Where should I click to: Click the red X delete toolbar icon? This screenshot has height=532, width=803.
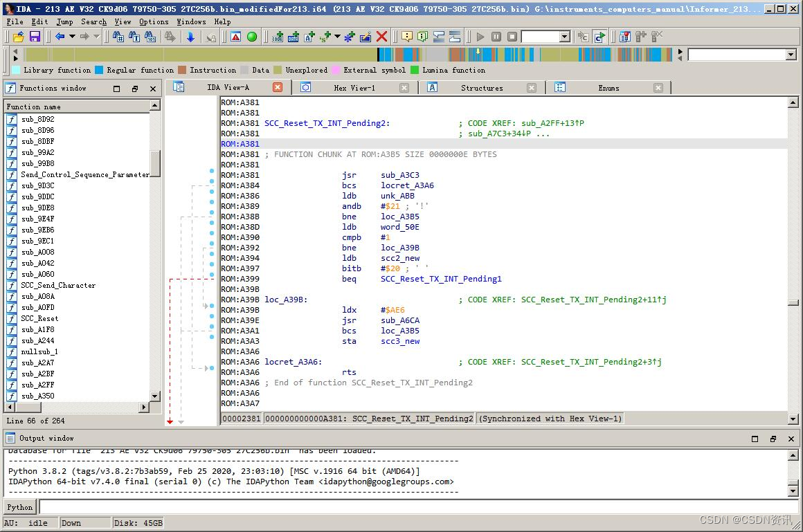[x=381, y=37]
